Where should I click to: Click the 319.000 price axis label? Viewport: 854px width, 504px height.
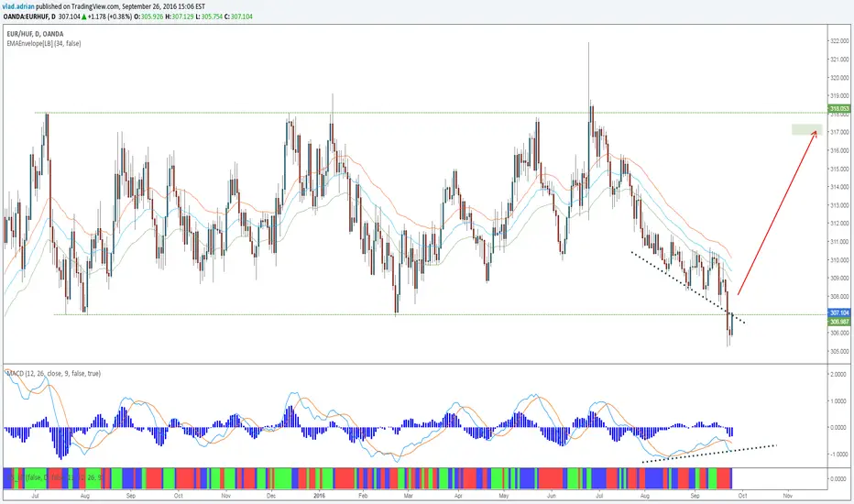(x=839, y=96)
